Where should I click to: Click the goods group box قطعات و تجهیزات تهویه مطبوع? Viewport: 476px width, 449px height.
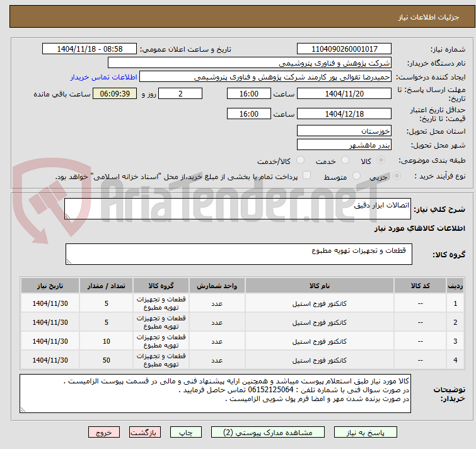click(x=239, y=254)
